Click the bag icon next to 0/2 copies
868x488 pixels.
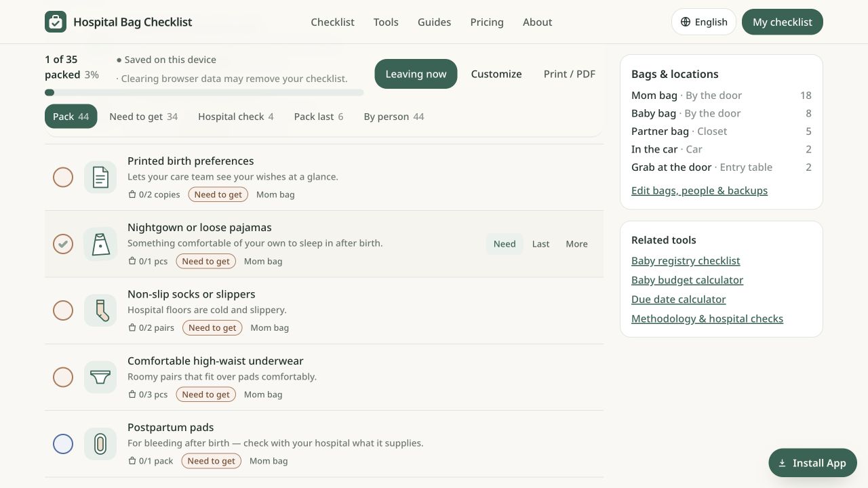(x=132, y=195)
